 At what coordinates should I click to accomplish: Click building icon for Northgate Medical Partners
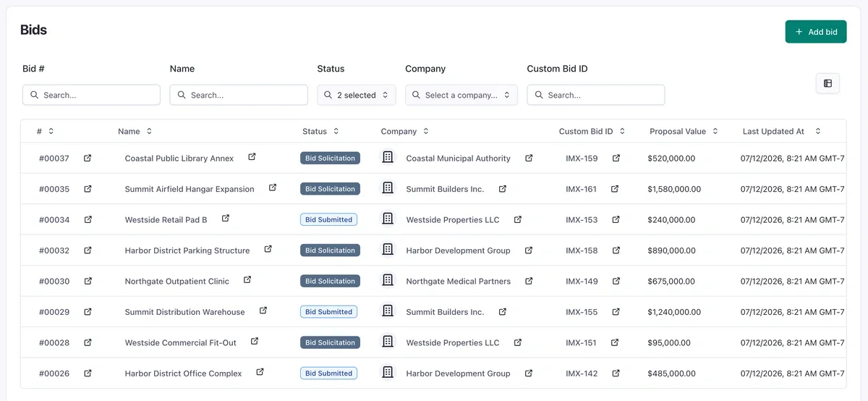(388, 280)
